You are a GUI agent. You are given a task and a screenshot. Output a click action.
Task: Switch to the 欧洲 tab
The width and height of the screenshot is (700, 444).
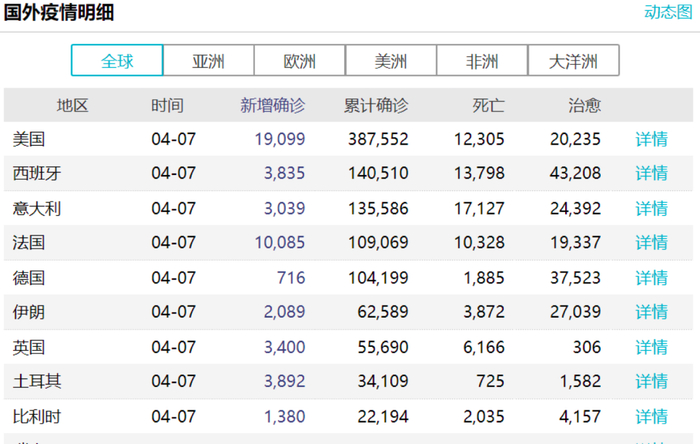299,61
